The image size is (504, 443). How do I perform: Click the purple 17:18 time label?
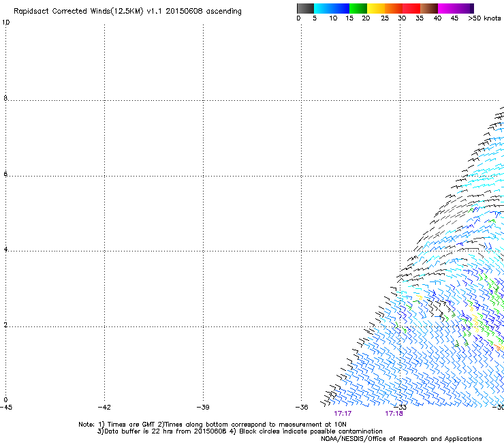394,414
